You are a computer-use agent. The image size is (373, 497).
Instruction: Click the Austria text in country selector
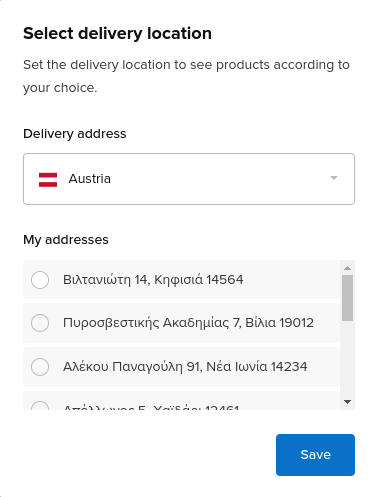point(89,179)
